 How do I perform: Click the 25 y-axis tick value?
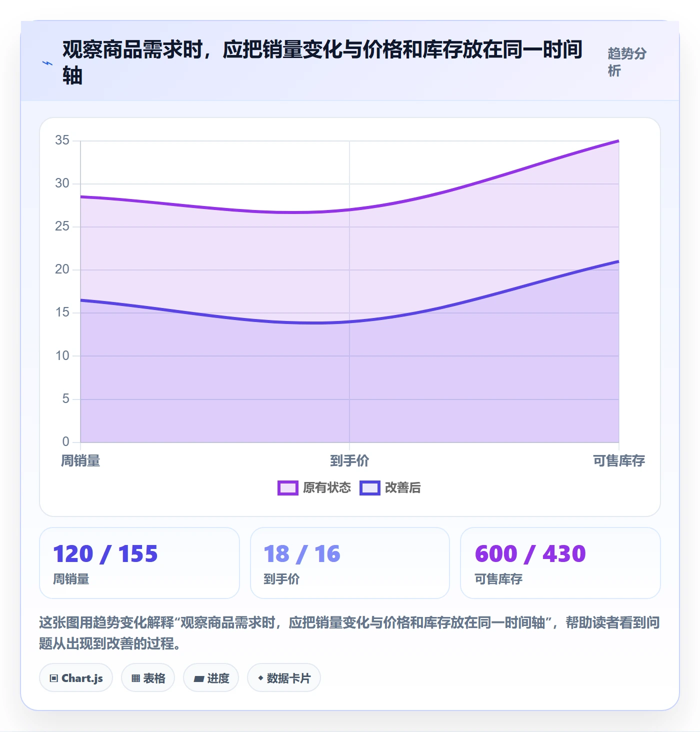(x=62, y=226)
